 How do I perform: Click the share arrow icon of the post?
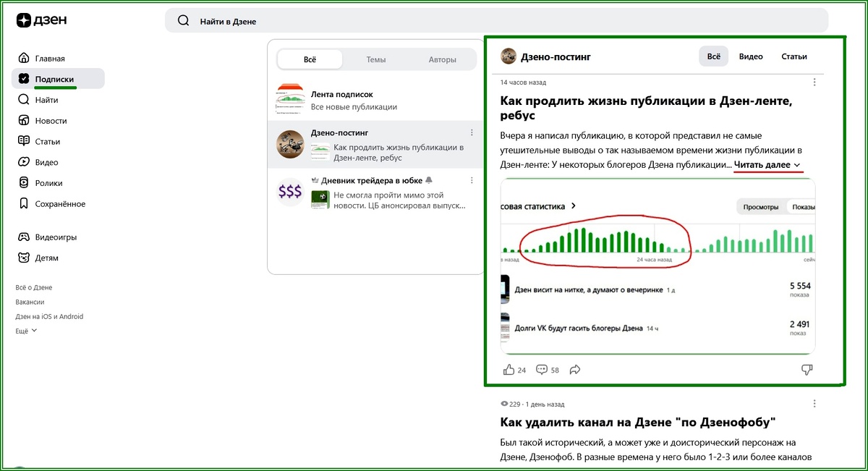point(576,370)
